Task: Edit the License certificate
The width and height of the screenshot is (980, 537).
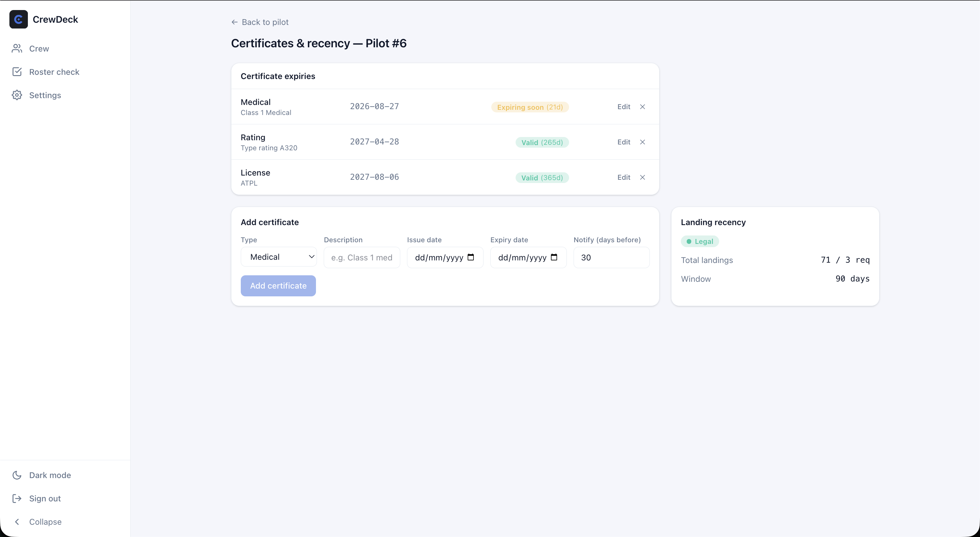Action: tap(624, 177)
